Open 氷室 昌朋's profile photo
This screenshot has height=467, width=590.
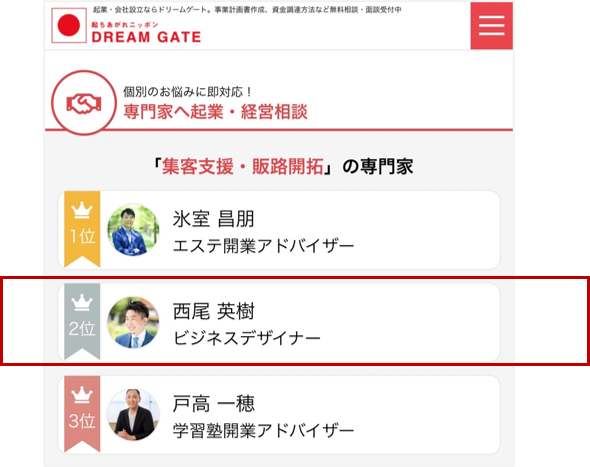click(x=133, y=230)
